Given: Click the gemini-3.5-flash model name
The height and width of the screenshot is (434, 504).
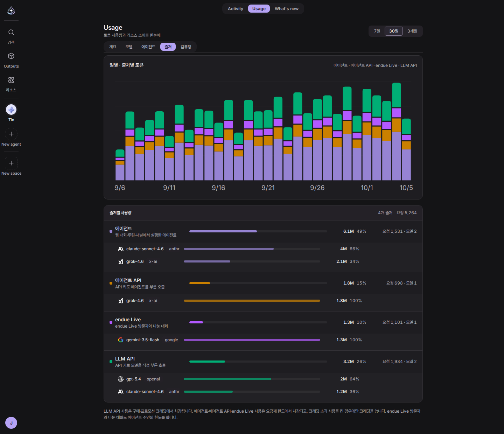Looking at the screenshot, I should click(143, 340).
